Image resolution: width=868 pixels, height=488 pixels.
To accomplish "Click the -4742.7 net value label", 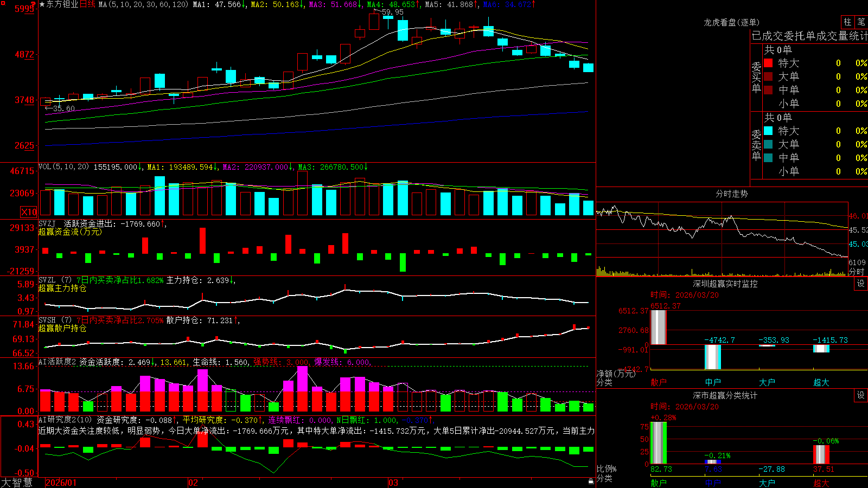I will tap(719, 340).
